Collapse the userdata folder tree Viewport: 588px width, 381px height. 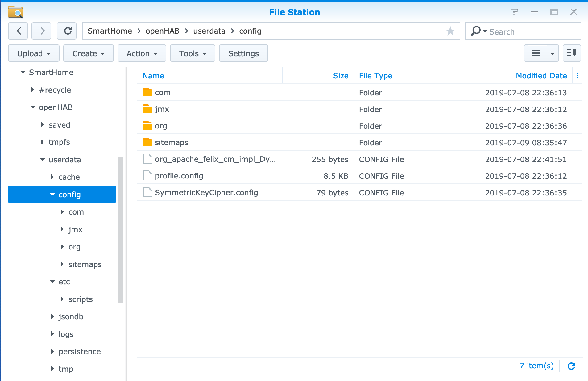[x=43, y=159]
